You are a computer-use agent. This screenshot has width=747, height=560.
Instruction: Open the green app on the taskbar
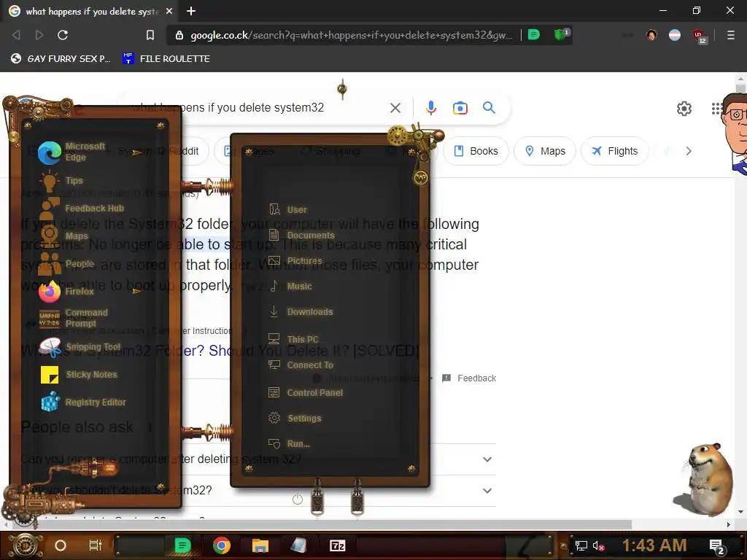pyautogui.click(x=182, y=545)
